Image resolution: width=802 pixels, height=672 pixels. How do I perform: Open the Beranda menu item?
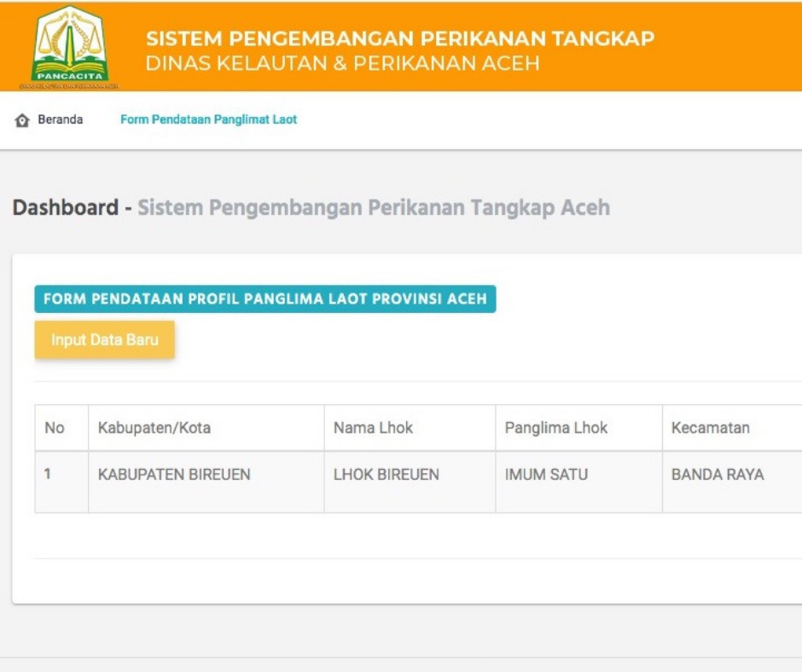tap(60, 119)
